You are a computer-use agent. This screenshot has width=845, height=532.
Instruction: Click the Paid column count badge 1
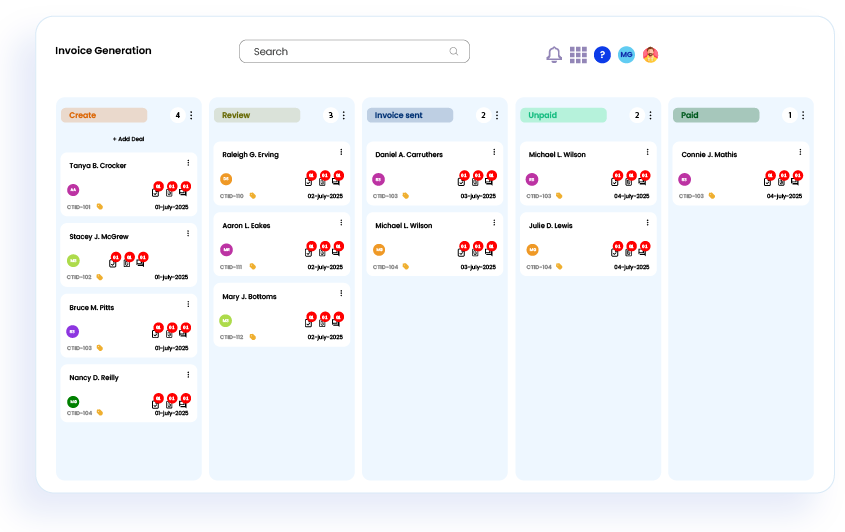(x=789, y=115)
